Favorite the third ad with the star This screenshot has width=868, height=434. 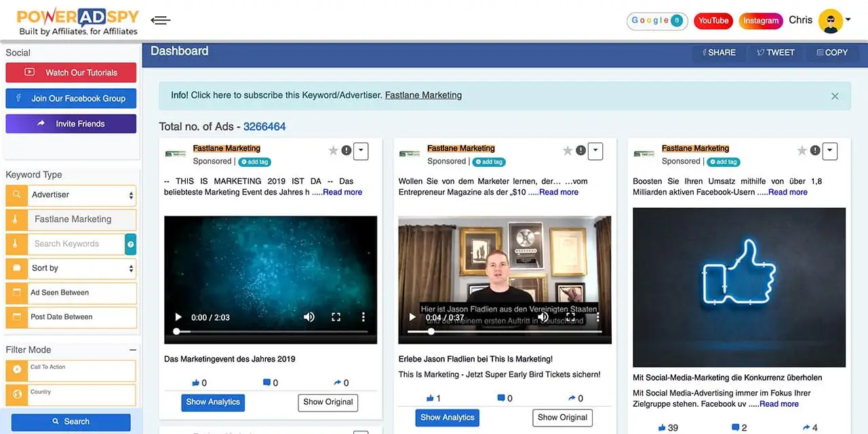802,151
